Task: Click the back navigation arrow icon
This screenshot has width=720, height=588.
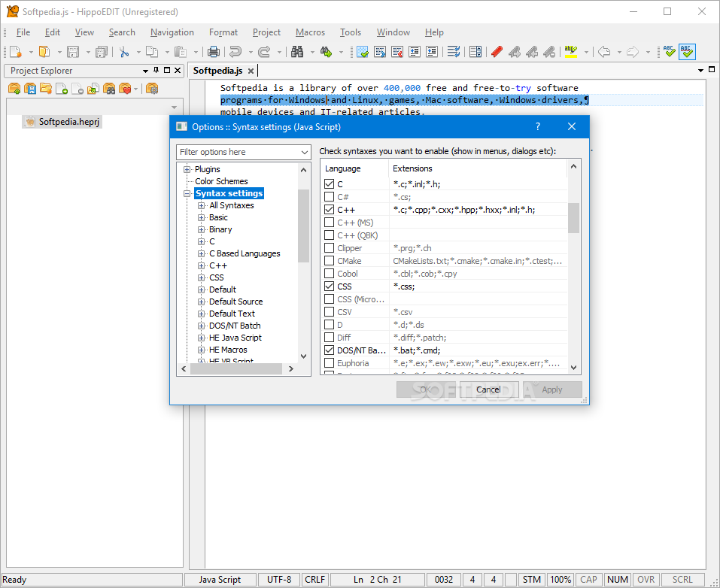Action: click(x=604, y=51)
